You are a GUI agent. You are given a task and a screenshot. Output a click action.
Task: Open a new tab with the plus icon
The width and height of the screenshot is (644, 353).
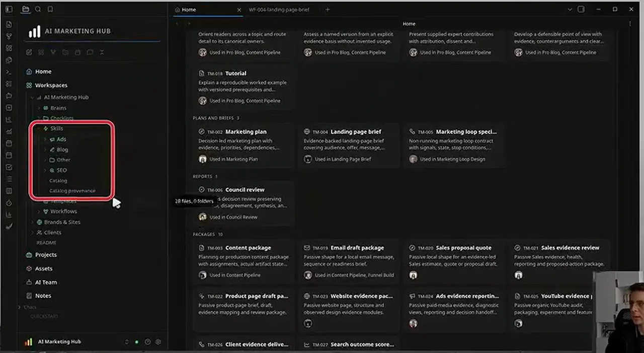328,10
